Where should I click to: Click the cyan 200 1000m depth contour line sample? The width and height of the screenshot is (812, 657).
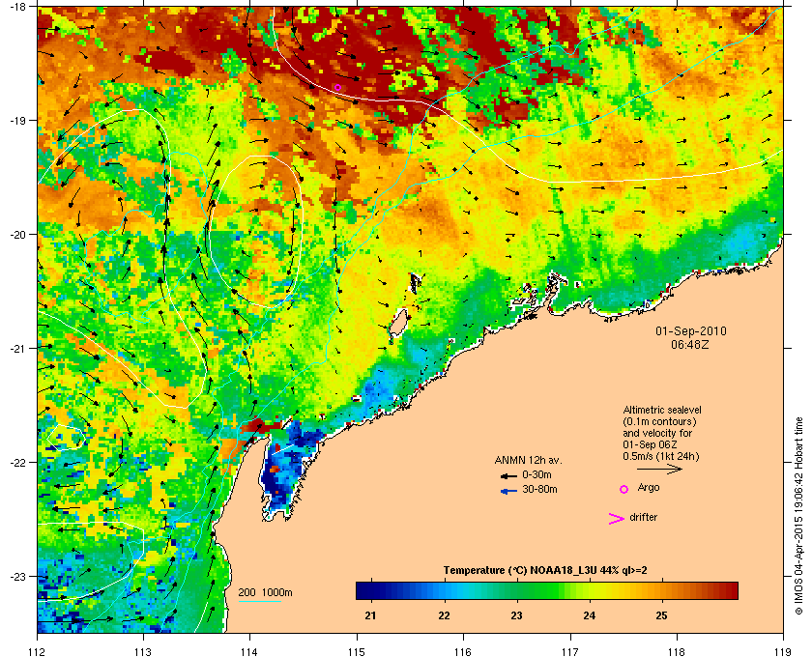pyautogui.click(x=259, y=601)
